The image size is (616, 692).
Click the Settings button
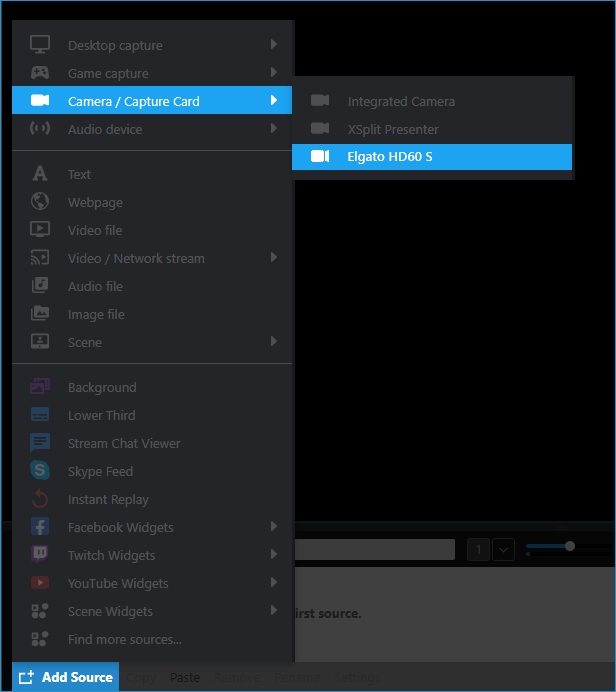[x=357, y=677]
